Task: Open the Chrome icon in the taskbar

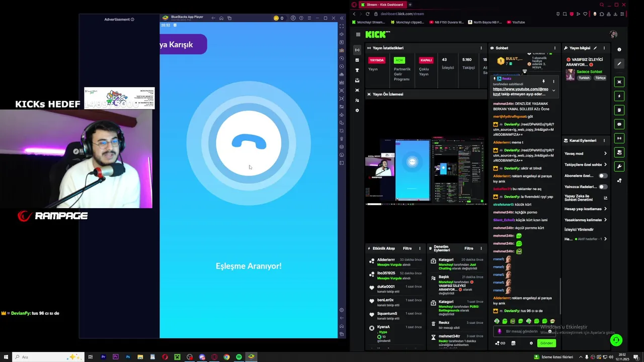Action: pyautogui.click(x=226, y=357)
